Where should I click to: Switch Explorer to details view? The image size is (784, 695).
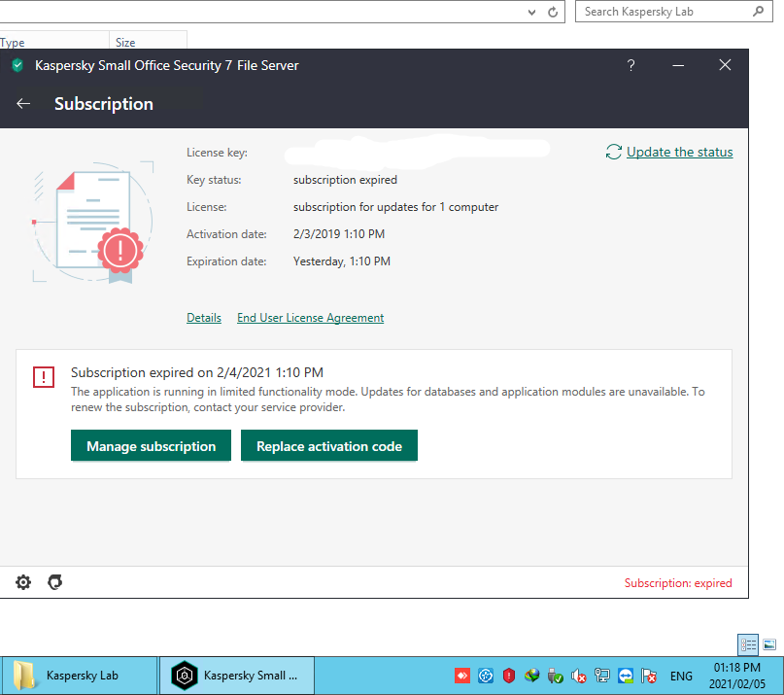pyautogui.click(x=748, y=644)
